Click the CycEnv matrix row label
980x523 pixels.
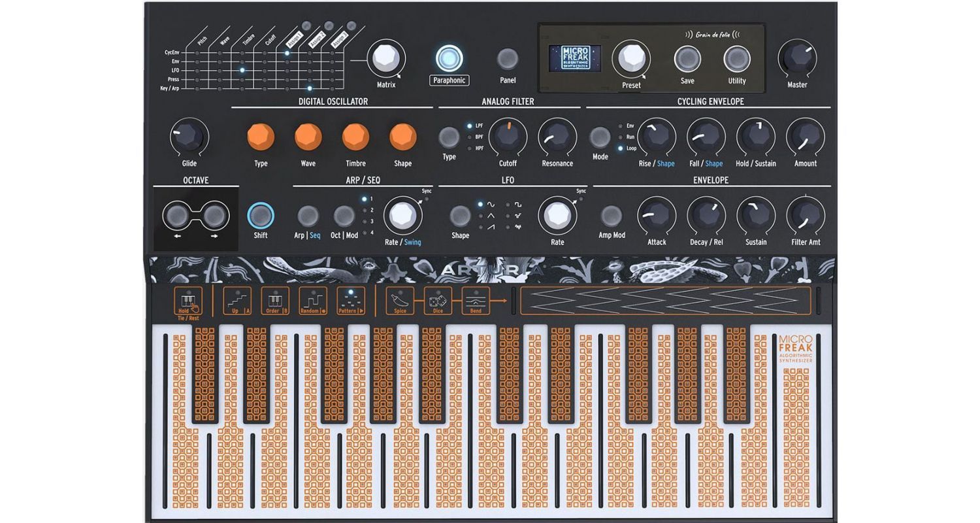tap(172, 52)
